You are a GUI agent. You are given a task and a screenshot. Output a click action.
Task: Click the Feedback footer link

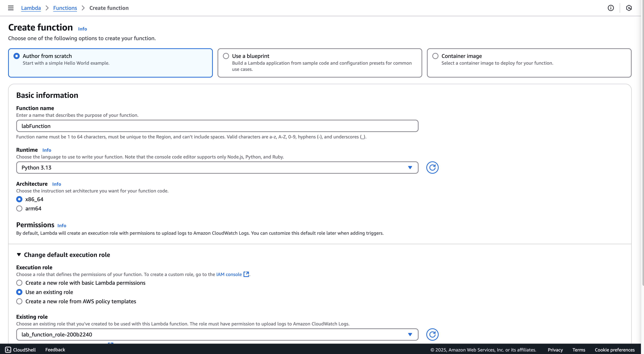[55, 350]
